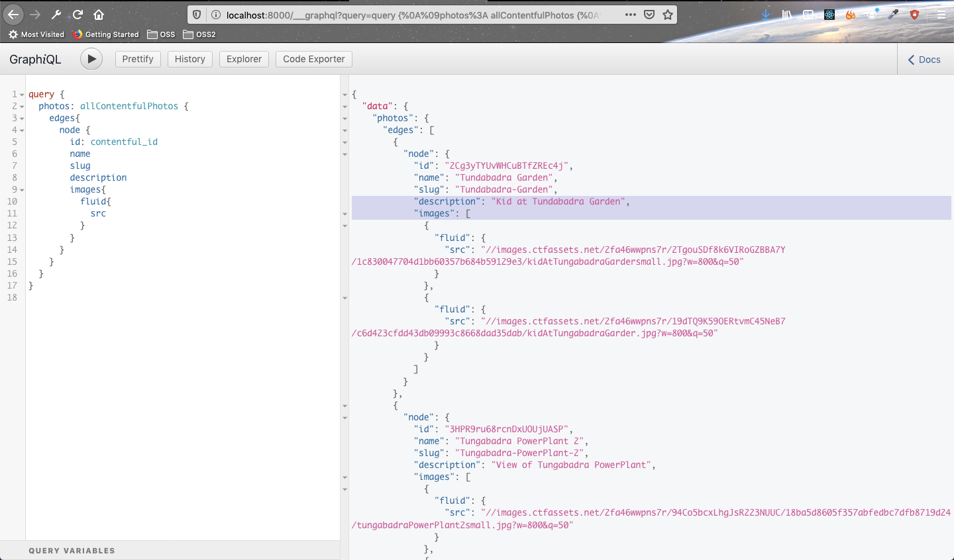This screenshot has height=560, width=954.
Task: Save page to Pocket icon
Action: point(649,15)
